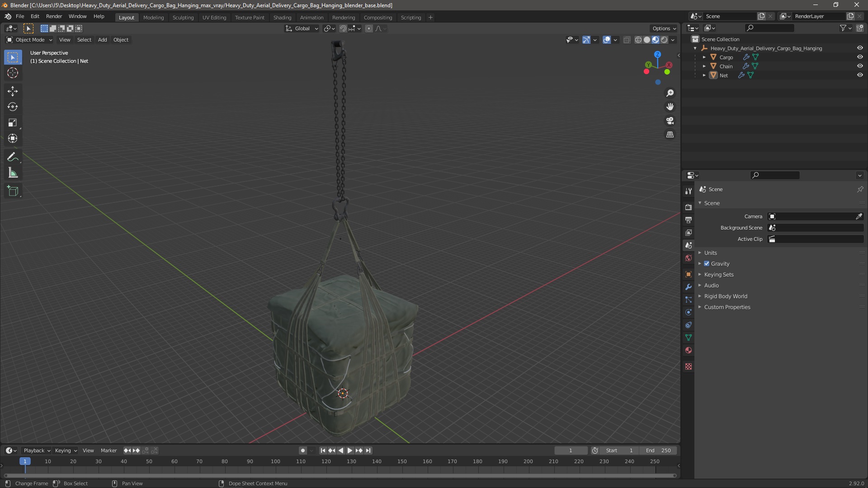Switch to the Shading workspace tab
Image resolution: width=868 pixels, height=488 pixels.
(282, 18)
